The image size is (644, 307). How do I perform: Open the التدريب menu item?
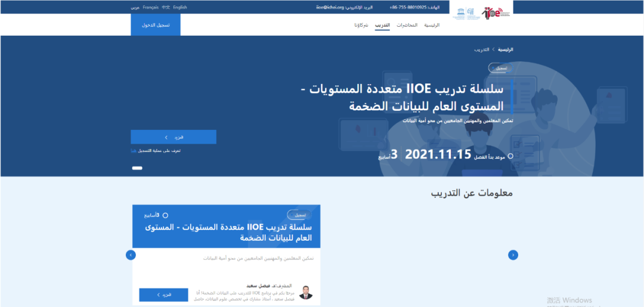point(382,25)
